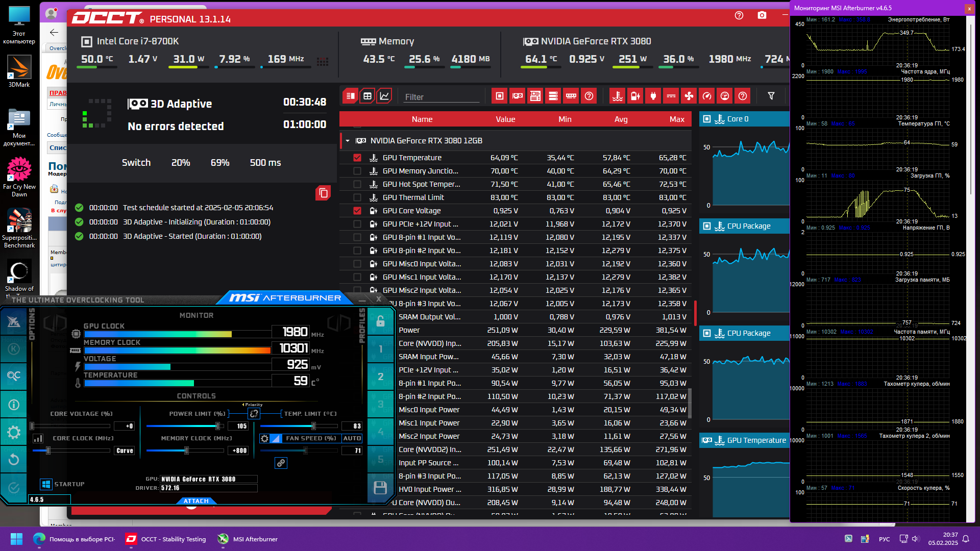
Task: Toggle the motherboard sensor filter icon
Action: point(535,96)
